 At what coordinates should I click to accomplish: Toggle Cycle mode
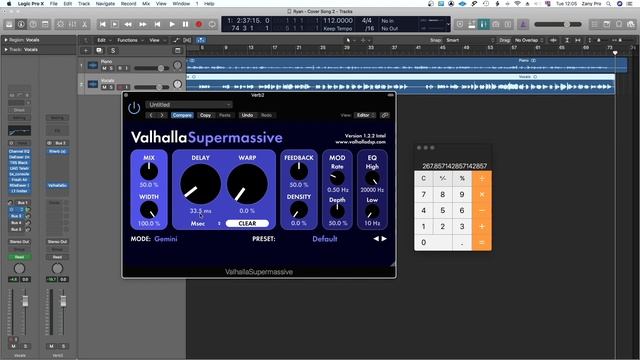coord(212,24)
